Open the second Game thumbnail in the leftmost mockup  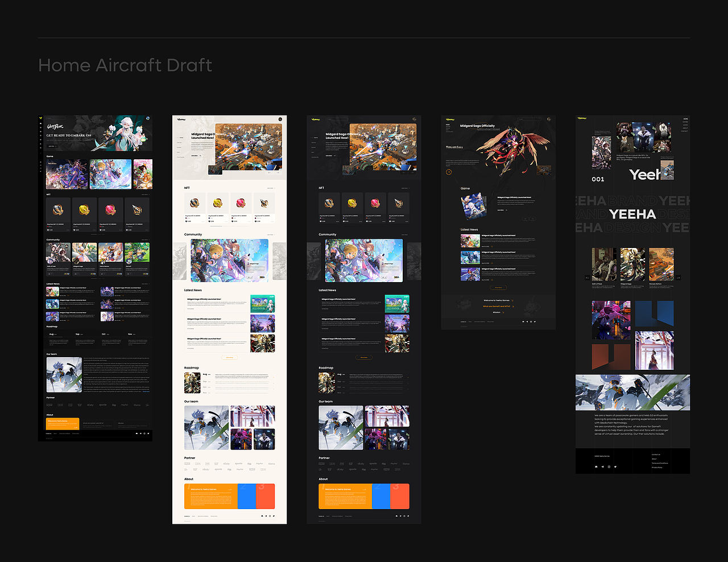pos(110,174)
